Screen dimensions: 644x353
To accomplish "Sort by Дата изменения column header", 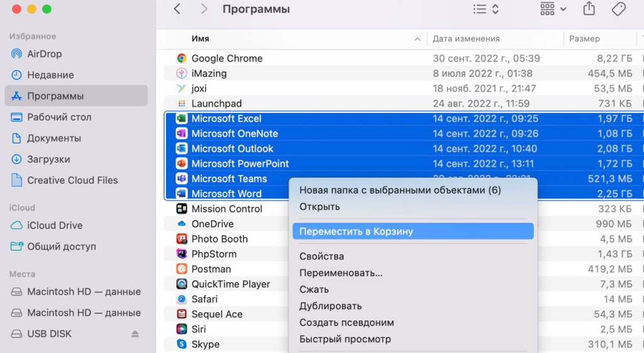I will pyautogui.click(x=466, y=39).
